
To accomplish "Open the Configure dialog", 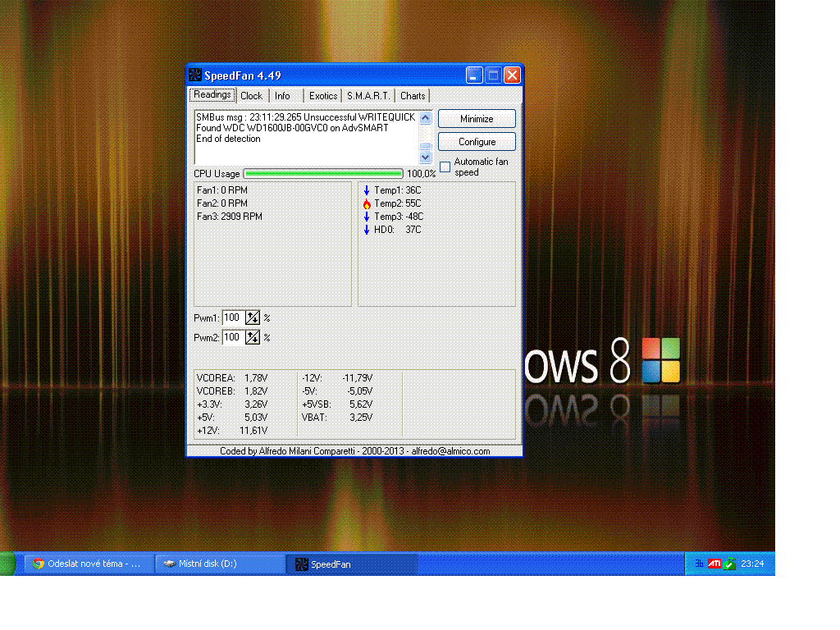I will [477, 142].
